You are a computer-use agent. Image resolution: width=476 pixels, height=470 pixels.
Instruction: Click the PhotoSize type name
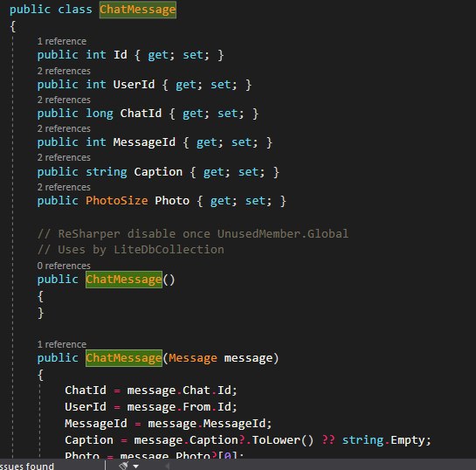coord(116,201)
